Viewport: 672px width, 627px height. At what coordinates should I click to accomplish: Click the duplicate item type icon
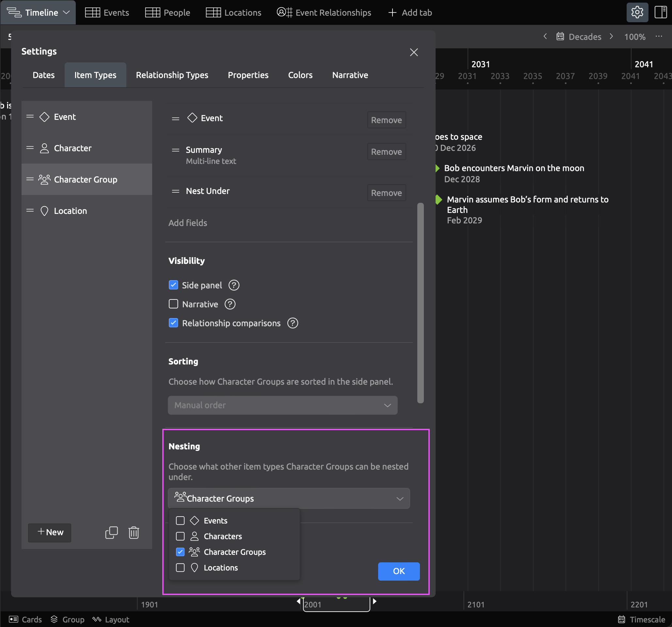point(111,532)
